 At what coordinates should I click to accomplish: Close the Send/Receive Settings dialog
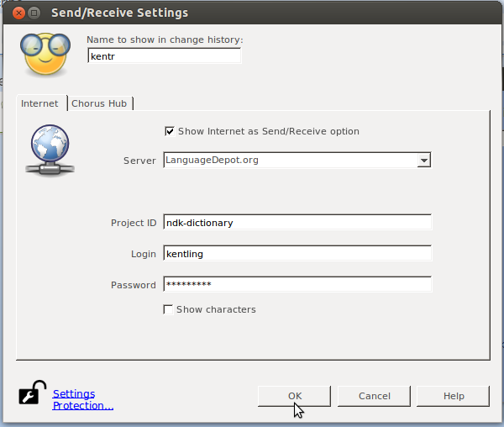(18, 13)
